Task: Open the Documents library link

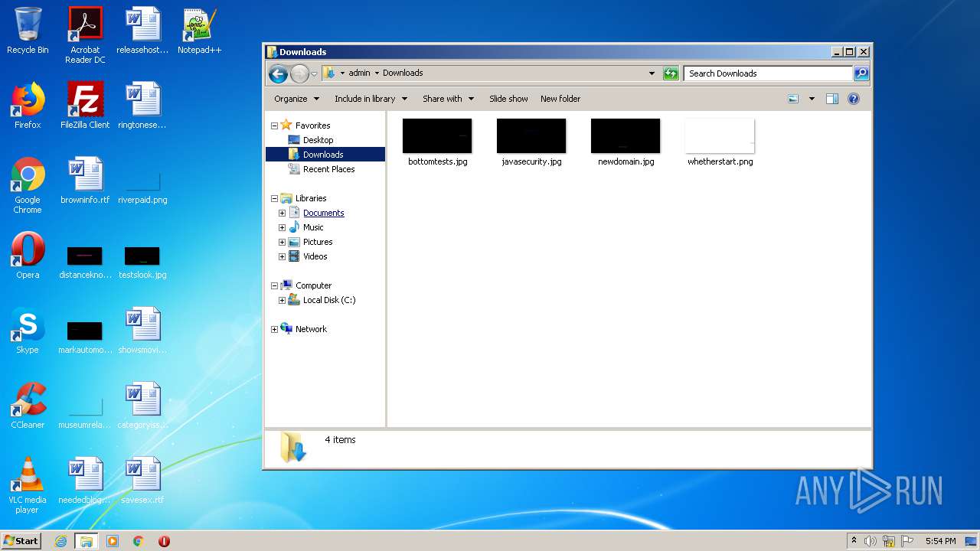Action: click(323, 213)
